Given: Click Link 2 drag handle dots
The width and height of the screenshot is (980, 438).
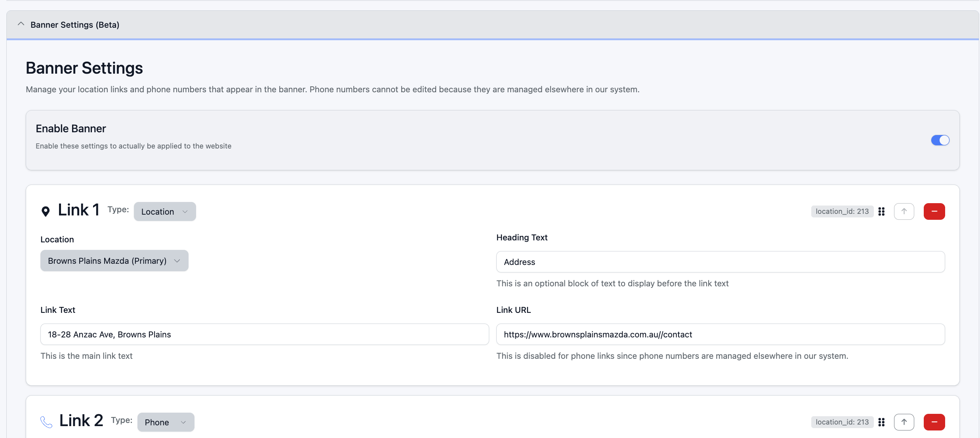Looking at the screenshot, I should click(881, 422).
